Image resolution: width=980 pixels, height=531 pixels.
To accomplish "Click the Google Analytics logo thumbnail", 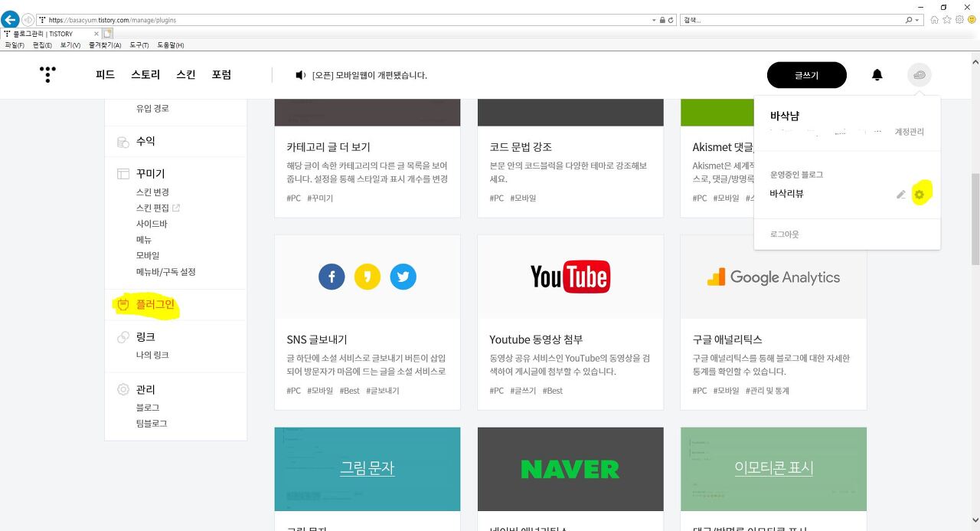I will pyautogui.click(x=773, y=277).
